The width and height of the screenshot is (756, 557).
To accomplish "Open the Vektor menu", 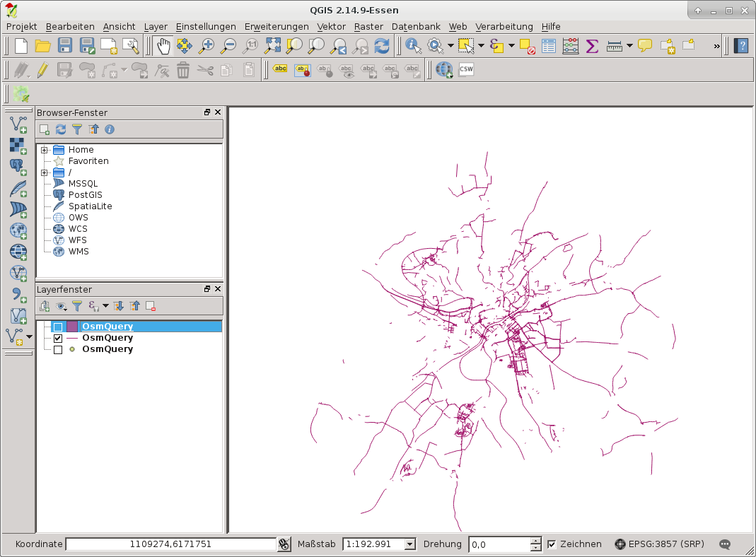I will (331, 26).
